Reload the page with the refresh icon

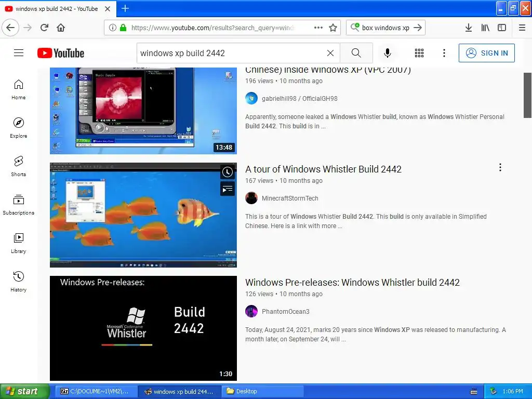click(45, 28)
